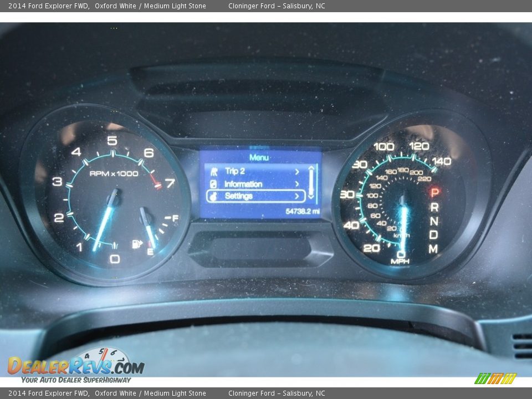Click the striped green-orange logo in bottom right
This screenshot has width=532, height=399.
point(495,378)
